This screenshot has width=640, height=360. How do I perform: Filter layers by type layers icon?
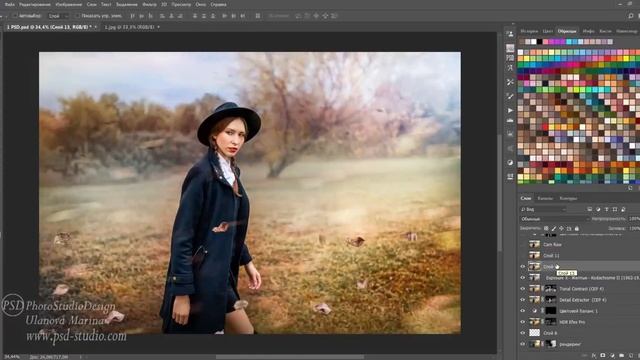(607, 209)
